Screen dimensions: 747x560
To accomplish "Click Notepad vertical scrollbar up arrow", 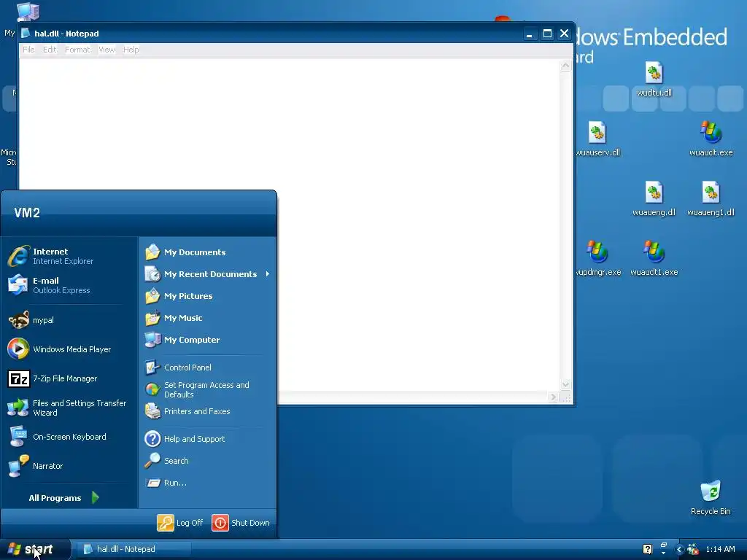I will (x=565, y=66).
